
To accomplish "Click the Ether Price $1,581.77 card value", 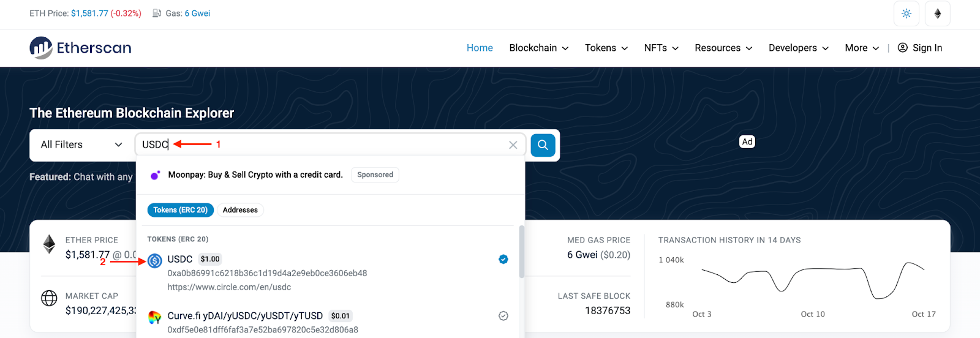I will 88,255.
